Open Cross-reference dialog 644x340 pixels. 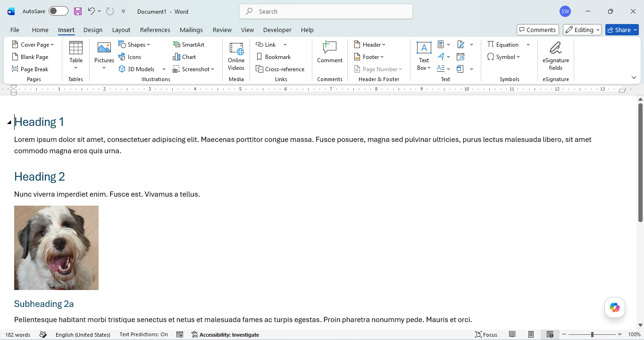(x=280, y=69)
